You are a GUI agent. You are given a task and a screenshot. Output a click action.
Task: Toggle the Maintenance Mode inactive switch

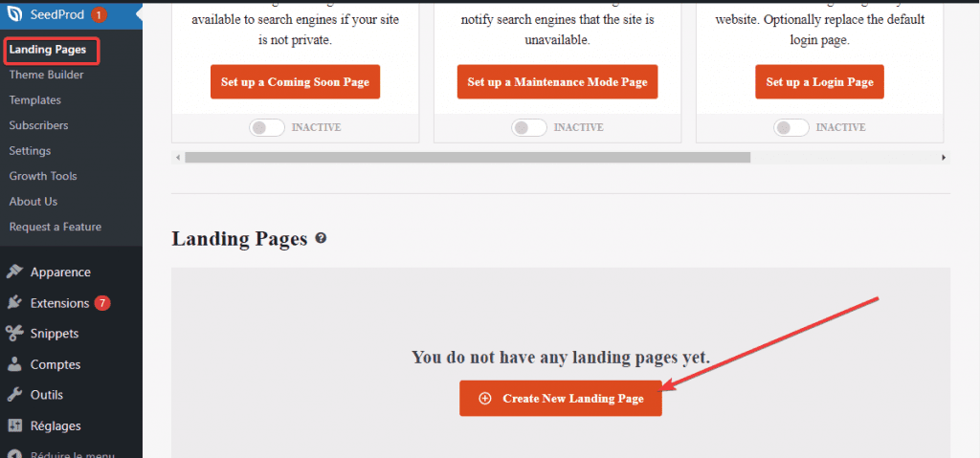click(x=529, y=127)
